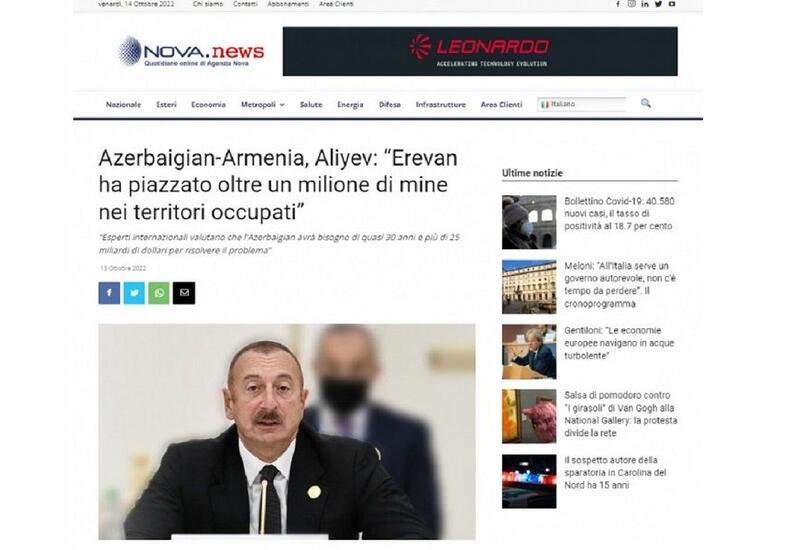Image resolution: width=800 pixels, height=550 pixels.
Task: Open the search magnifier icon
Action: [645, 103]
